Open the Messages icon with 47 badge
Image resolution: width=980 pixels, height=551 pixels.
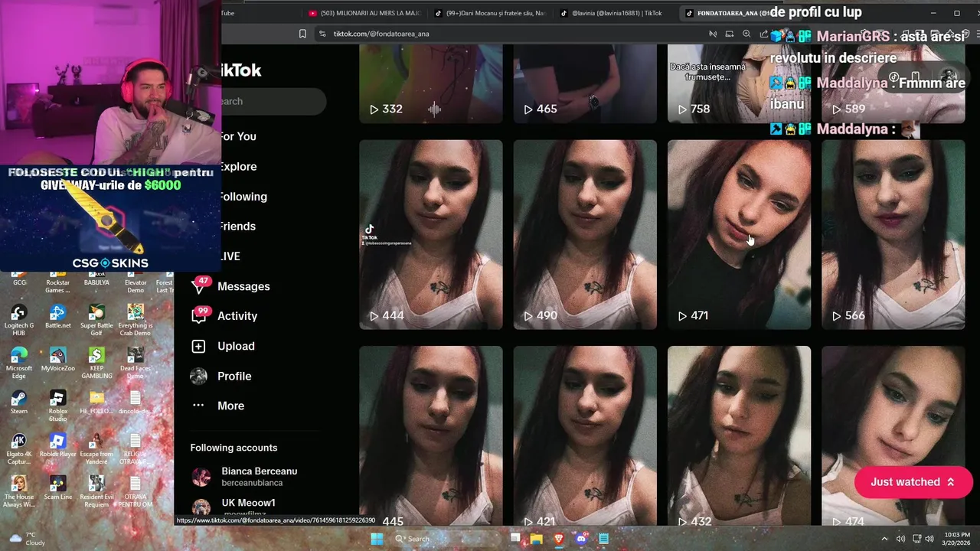pos(200,285)
